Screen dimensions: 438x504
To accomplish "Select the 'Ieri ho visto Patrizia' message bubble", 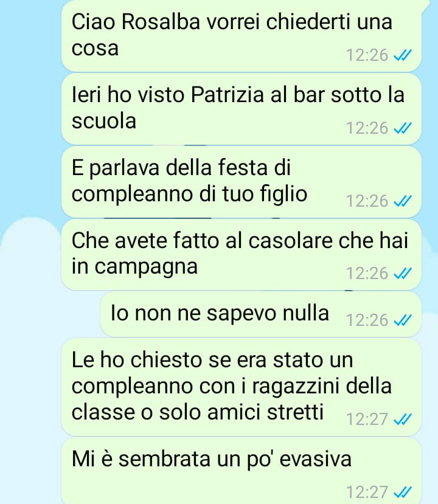I will coord(241,109).
